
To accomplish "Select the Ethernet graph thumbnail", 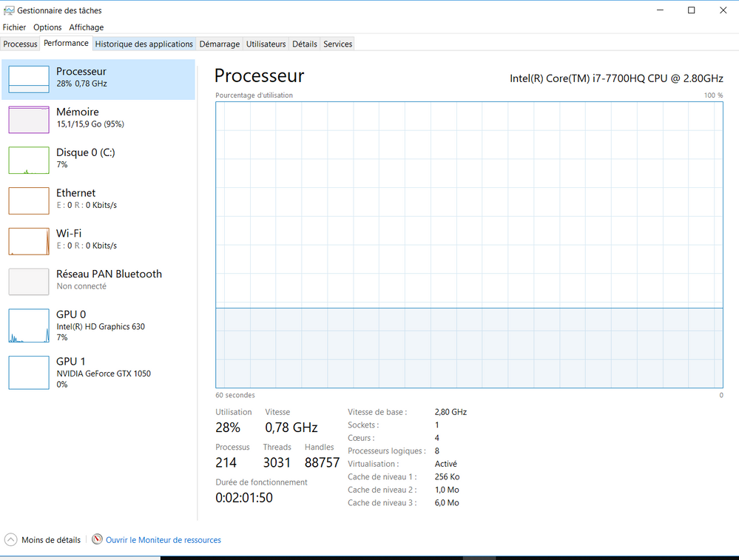I will 29,200.
